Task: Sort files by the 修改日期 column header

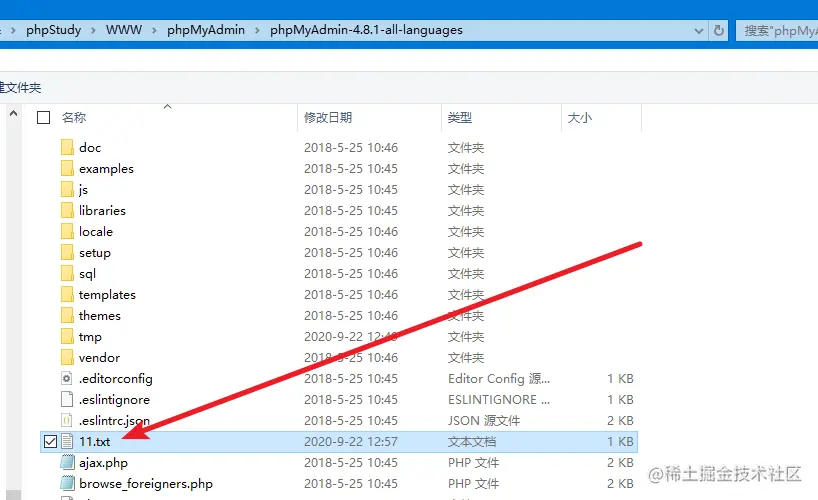Action: (x=328, y=117)
